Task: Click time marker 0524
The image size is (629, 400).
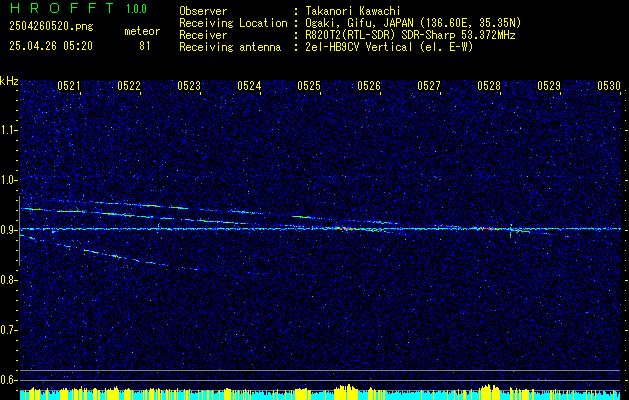Action: pos(249,85)
